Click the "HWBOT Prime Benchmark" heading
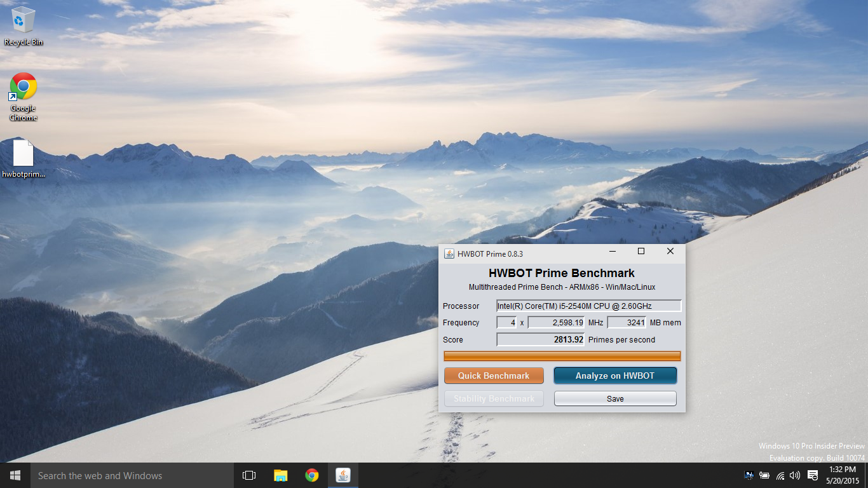The width and height of the screenshot is (868, 488). [562, 273]
